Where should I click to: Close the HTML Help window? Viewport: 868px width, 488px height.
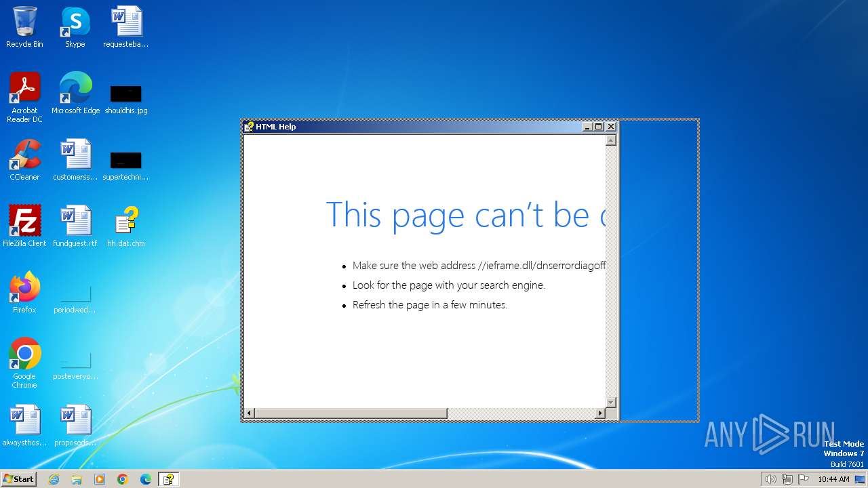[x=611, y=127]
